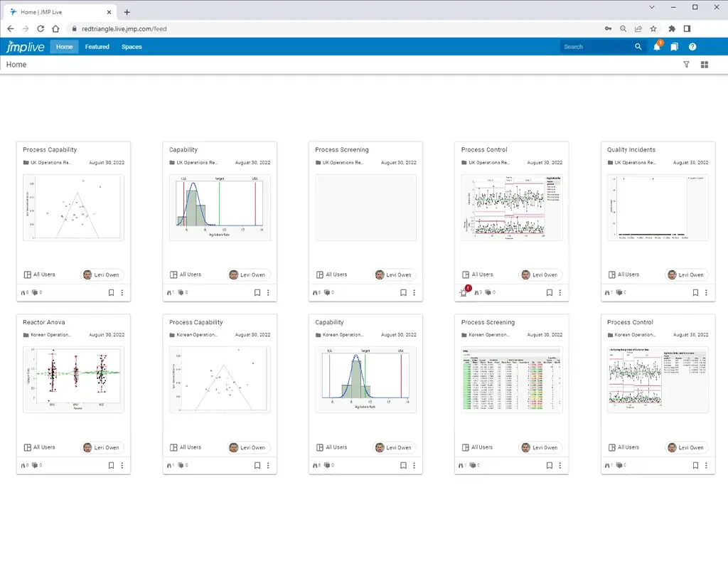Screen dimensions: 728x566
Task: Switch to grid layout view icon
Action: (x=705, y=65)
